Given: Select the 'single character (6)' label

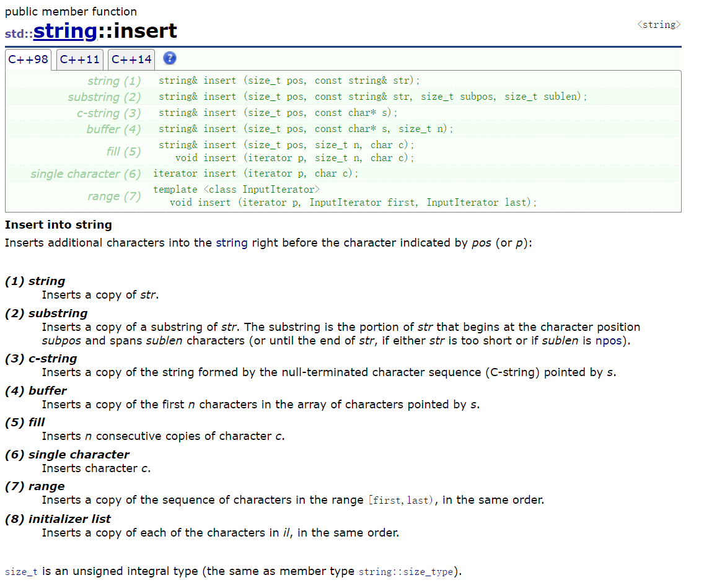Looking at the screenshot, I should tap(86, 173).
